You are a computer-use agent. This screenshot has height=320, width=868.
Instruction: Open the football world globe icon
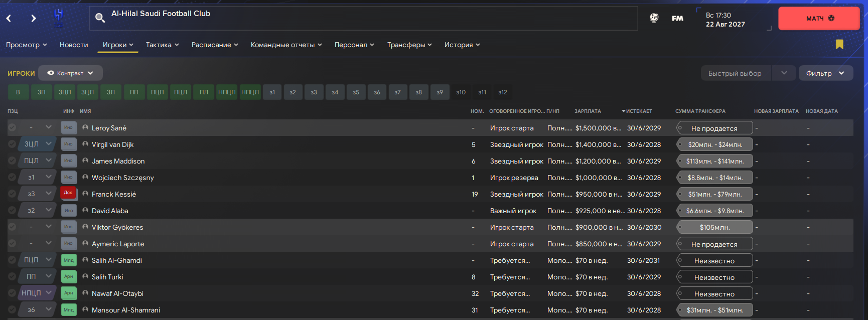tap(654, 18)
